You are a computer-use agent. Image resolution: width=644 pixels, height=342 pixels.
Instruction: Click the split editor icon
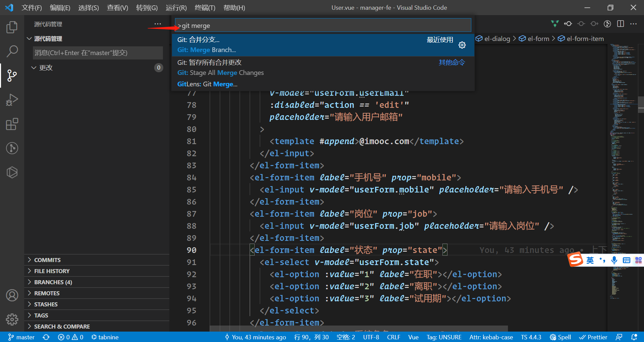tap(620, 24)
